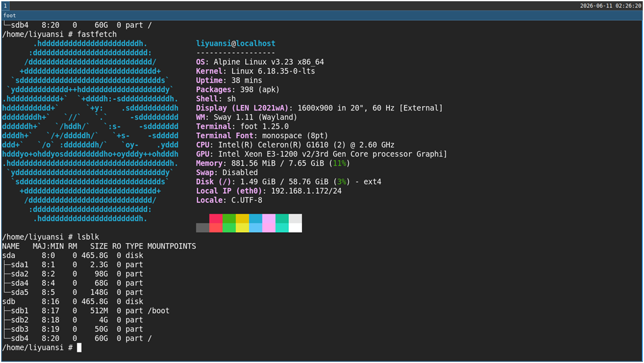The image size is (644, 363).
Task: Pick the pure white color swatch
Action: pos(295,228)
